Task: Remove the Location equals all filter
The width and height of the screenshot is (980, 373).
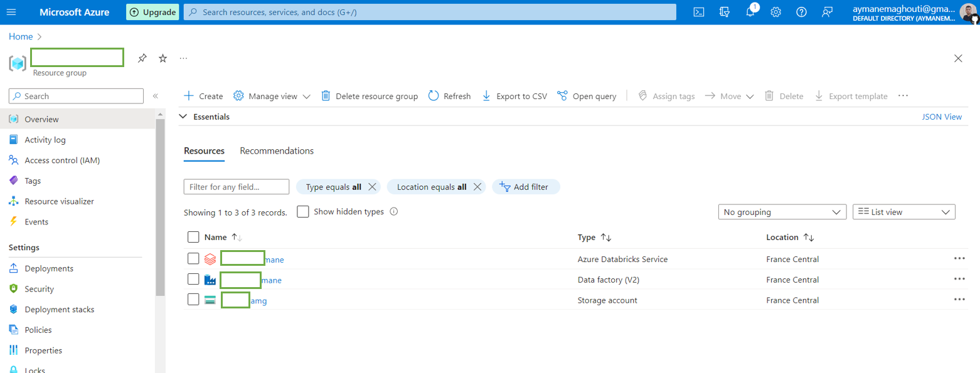Action: tap(477, 187)
